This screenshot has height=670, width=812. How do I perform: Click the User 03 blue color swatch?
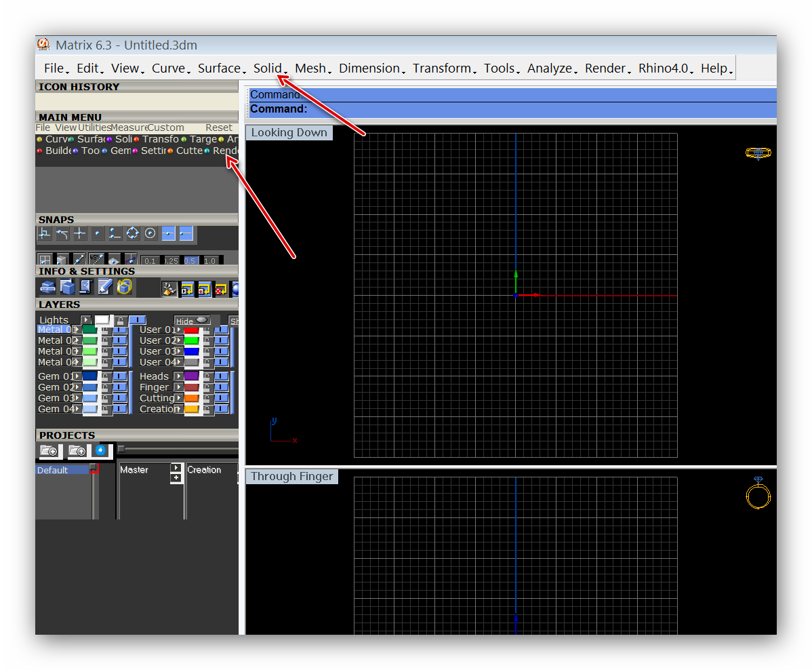[192, 351]
